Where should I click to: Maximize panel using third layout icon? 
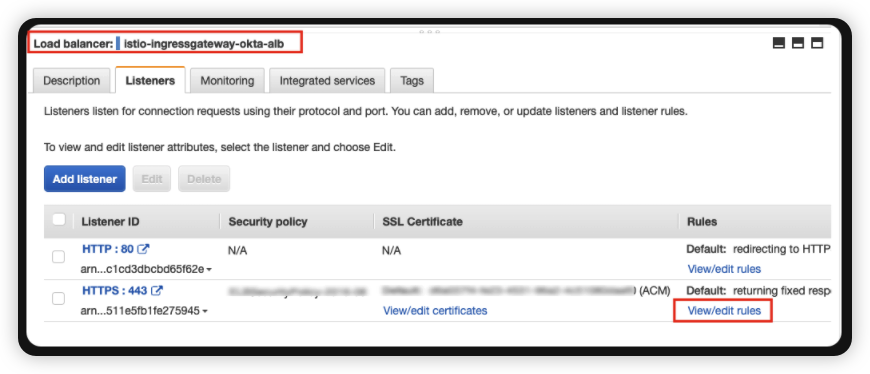click(817, 43)
